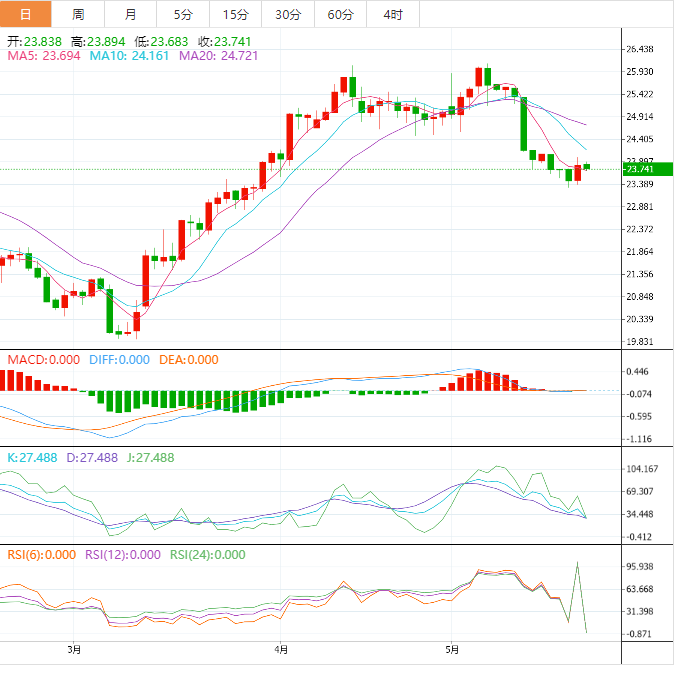Click the DEA:0.000 label
Screen dimensions: 677x673
point(189,360)
